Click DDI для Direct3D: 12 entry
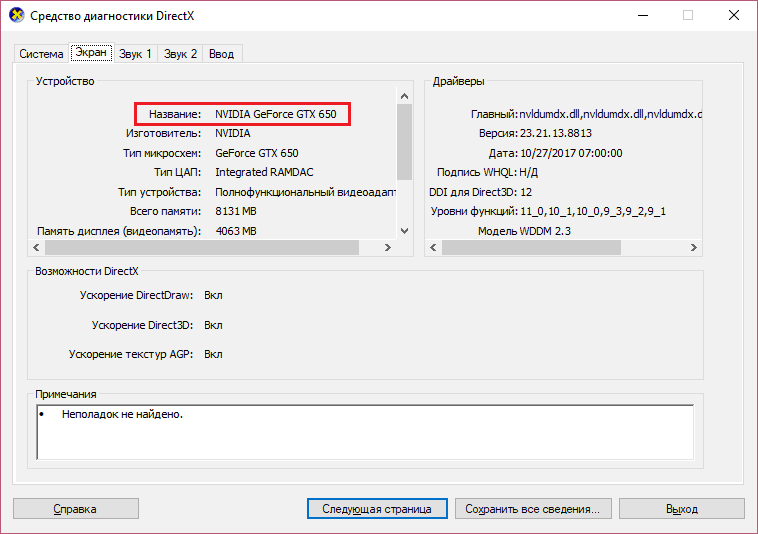Viewport: 758px width, 534px height. click(x=481, y=192)
